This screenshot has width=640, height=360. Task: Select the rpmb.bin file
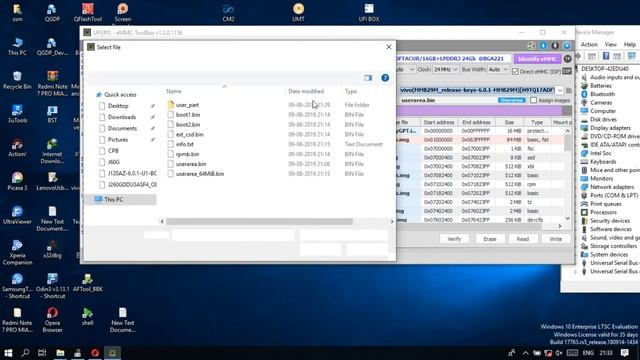tap(187, 154)
